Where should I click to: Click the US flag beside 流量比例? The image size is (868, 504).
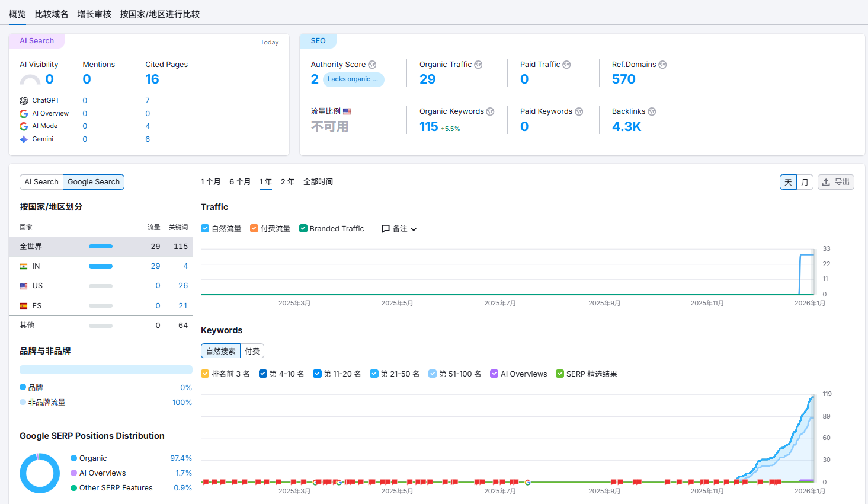347,111
